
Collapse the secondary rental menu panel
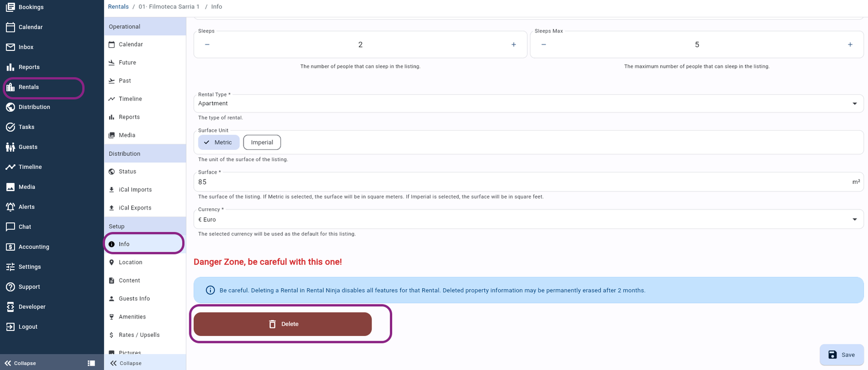pyautogui.click(x=126, y=363)
